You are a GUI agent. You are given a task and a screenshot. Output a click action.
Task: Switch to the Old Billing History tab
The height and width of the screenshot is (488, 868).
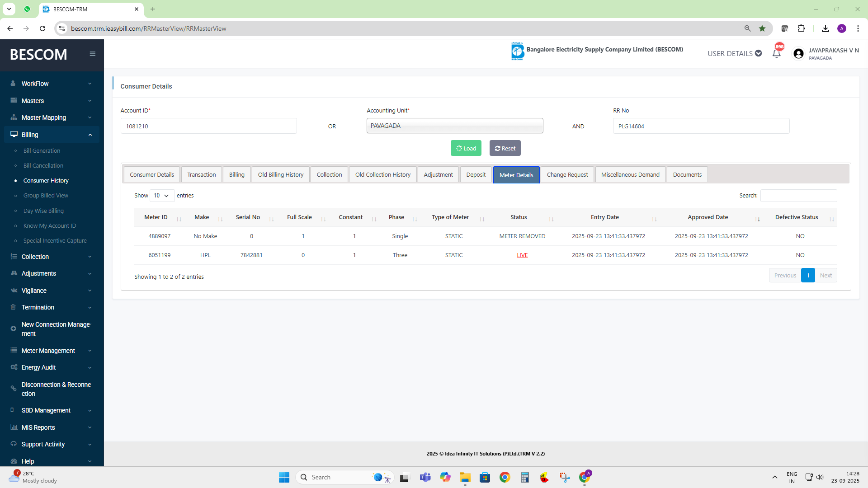280,175
